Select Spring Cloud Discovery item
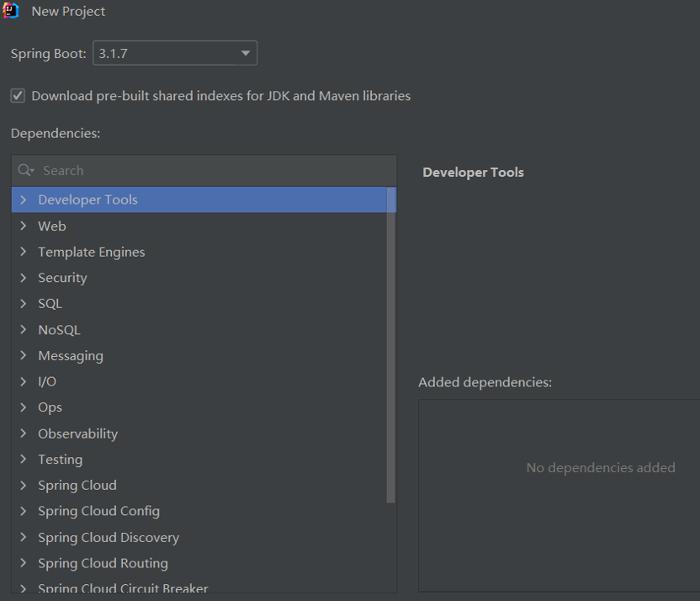 [x=109, y=537]
